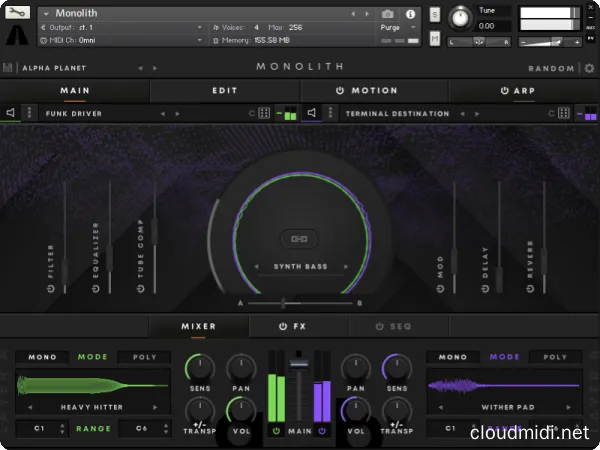Screen dimensions: 600x450
Task: Mute layer A speaker icon by FUNK DRIVER
Action: tap(11, 112)
